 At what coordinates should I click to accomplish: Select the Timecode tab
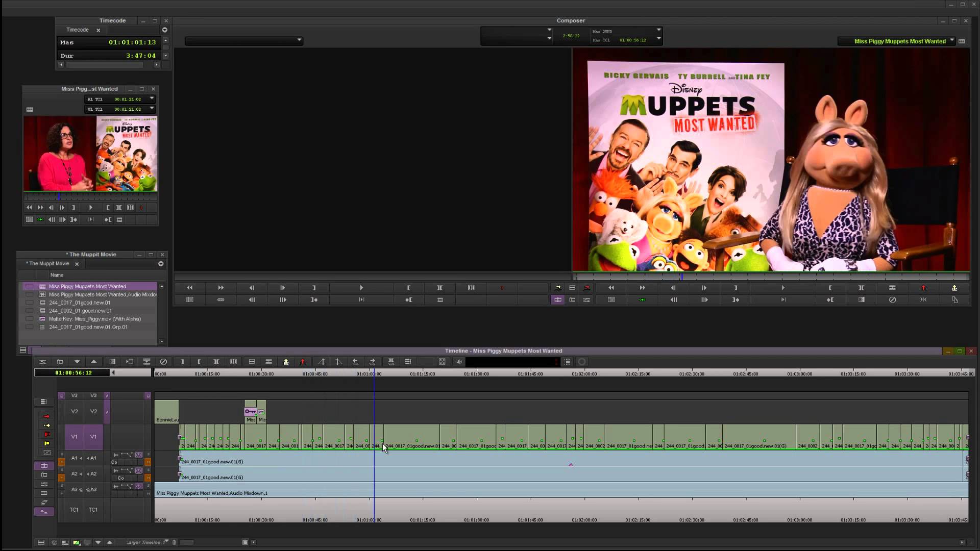pyautogui.click(x=78, y=30)
